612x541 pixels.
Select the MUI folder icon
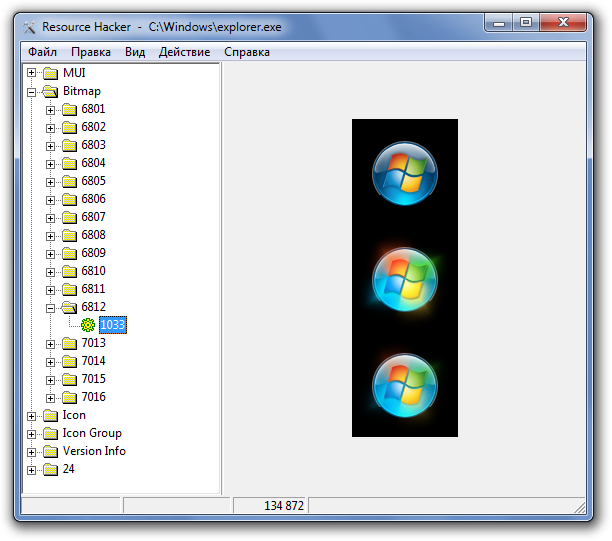50,73
